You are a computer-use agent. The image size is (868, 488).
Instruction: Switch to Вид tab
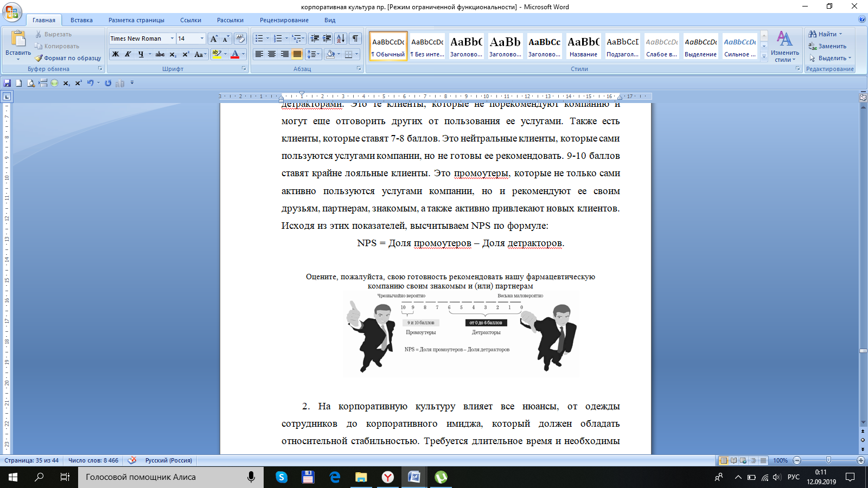click(x=330, y=20)
